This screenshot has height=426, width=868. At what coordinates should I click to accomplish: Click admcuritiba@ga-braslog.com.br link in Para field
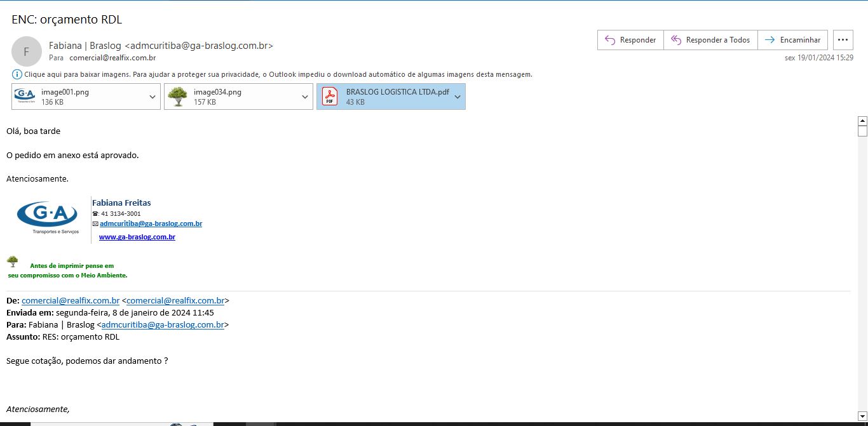163,324
